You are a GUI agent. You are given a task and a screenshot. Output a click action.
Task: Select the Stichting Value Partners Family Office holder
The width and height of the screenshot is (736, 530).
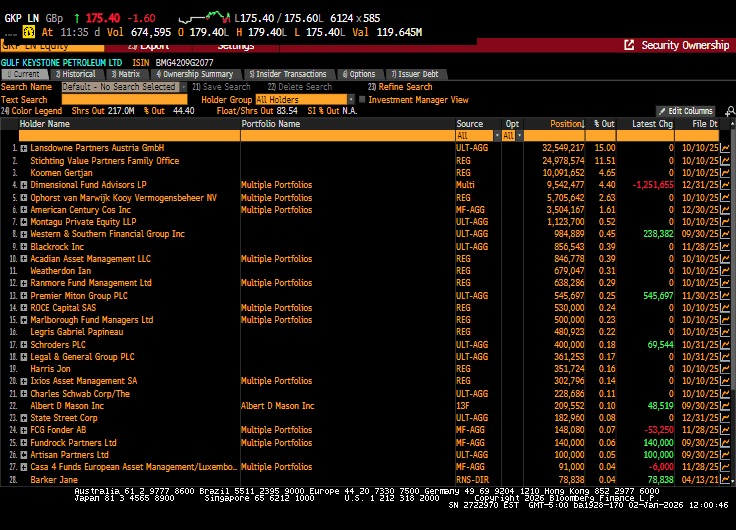coord(105,161)
